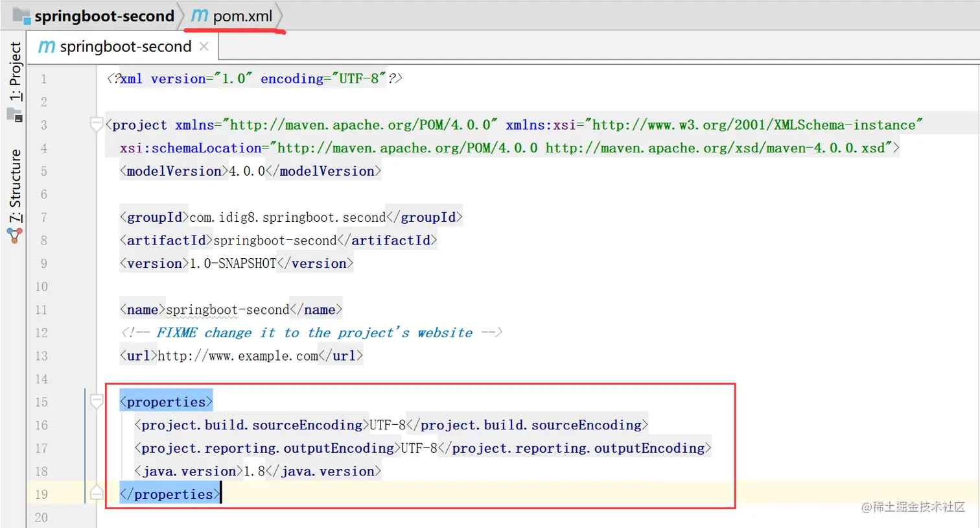Click the Project tool window folder icon
Image resolution: width=980 pixels, height=528 pixels.
tap(15, 115)
